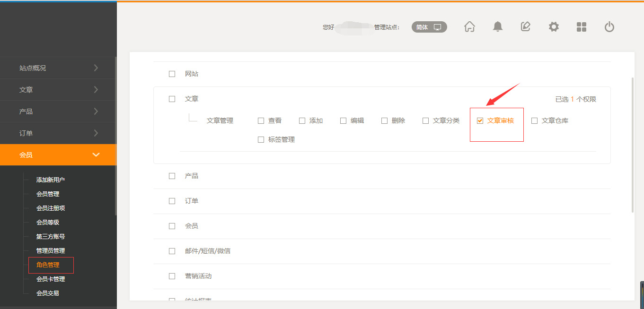Expand the 产品 sidebar menu arrow

tap(96, 112)
